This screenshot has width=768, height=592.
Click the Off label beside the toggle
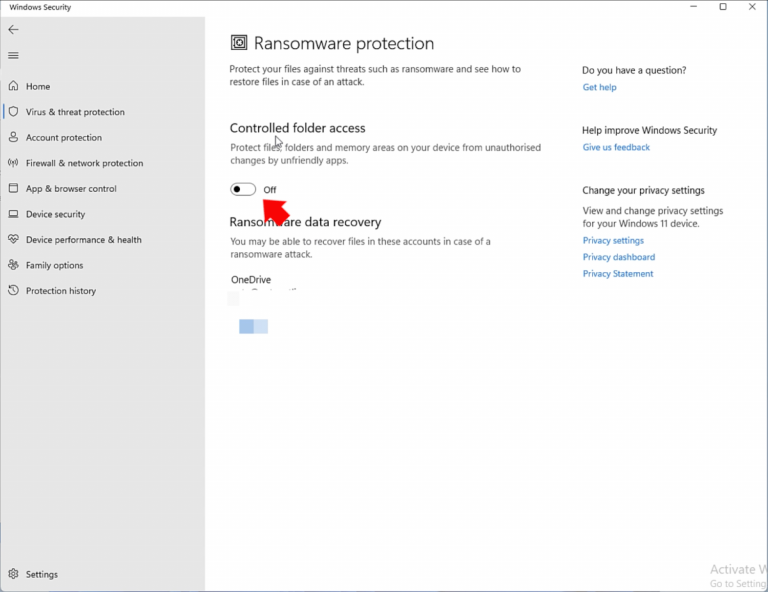click(x=270, y=189)
